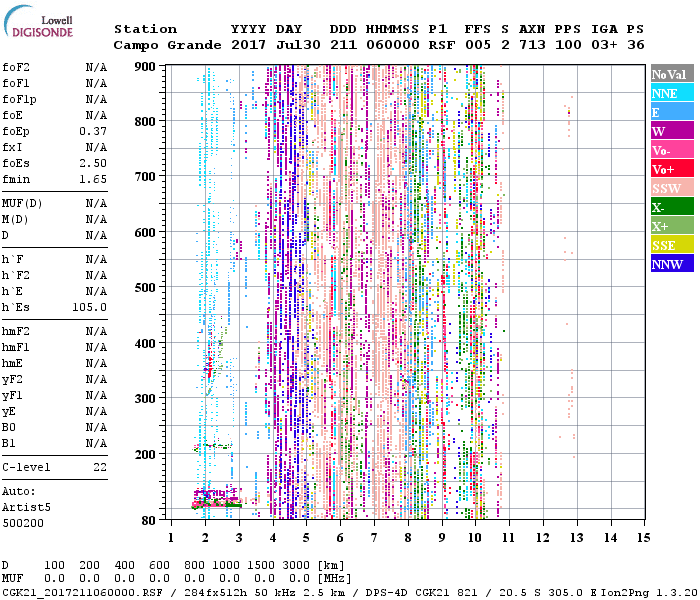Select the SSW salmon legend swatch
Image resolution: width=700 pixels, height=600 pixels.
pyautogui.click(x=672, y=188)
